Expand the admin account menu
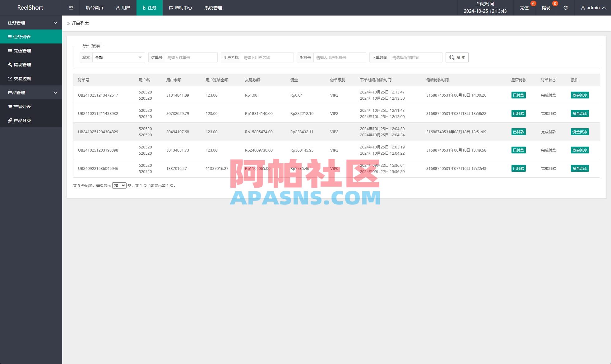This screenshot has width=611, height=364. pos(592,7)
